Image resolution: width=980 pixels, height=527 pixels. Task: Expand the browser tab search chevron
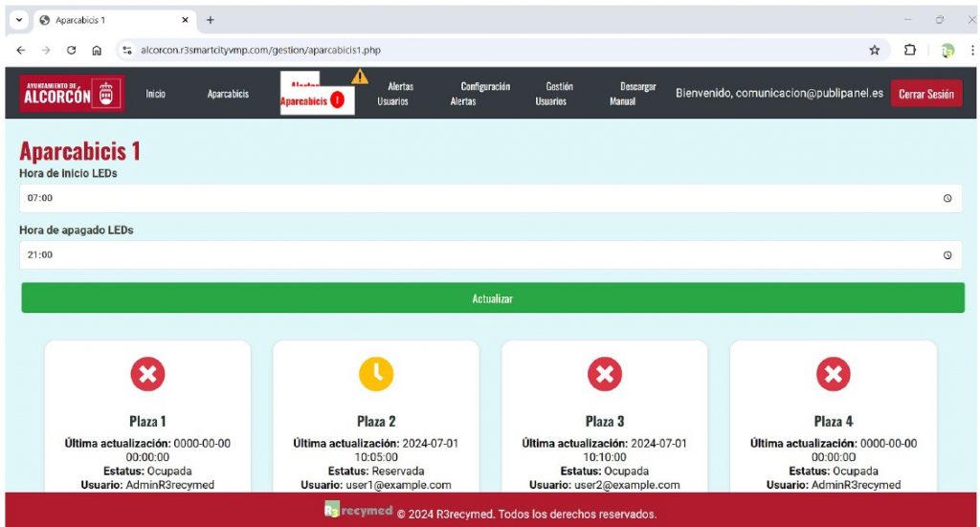(x=18, y=20)
